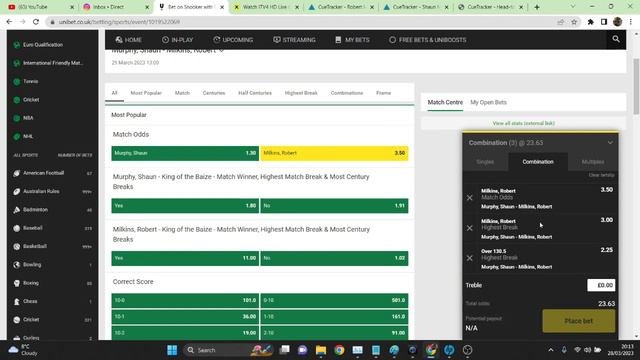
Task: Open Badminton in the sports list
Action: click(52, 210)
